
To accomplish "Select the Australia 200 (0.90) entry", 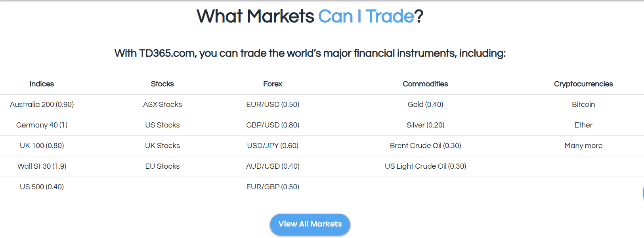I will click(42, 105).
